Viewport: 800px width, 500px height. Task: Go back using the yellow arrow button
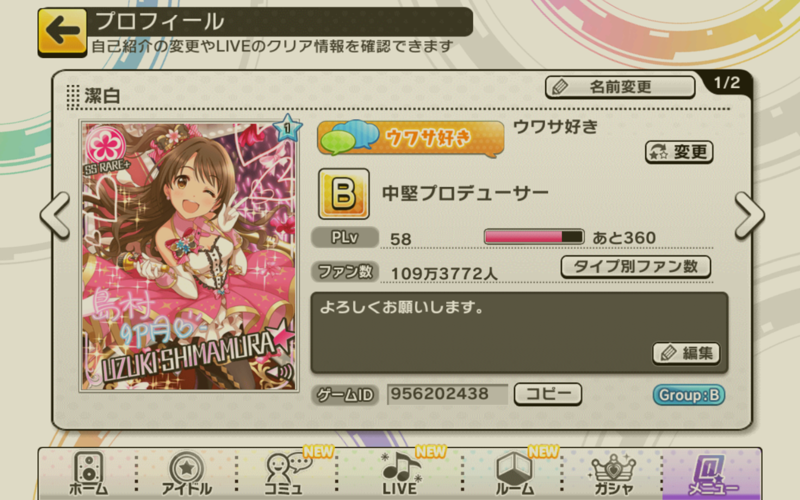pos(62,32)
